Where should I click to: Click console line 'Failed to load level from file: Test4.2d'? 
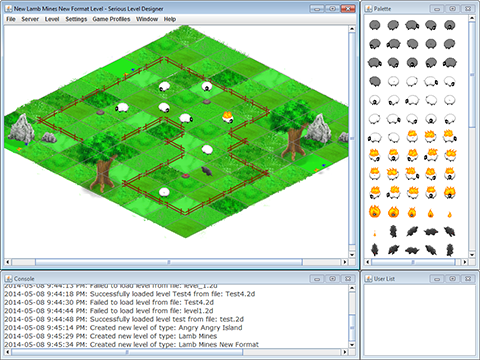click(109, 302)
